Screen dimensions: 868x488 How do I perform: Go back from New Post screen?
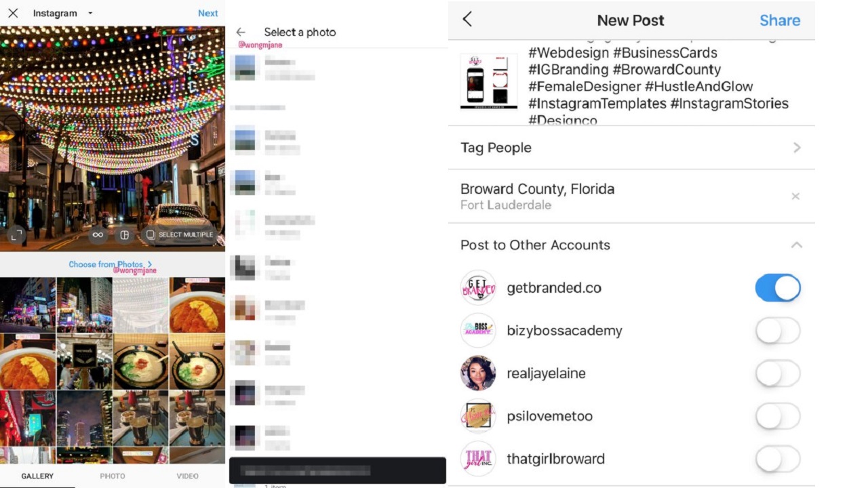click(x=467, y=19)
